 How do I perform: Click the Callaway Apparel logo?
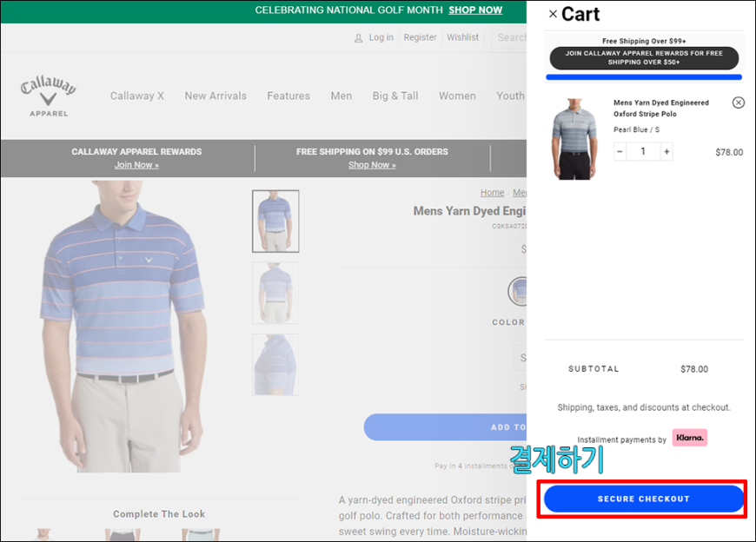(x=48, y=96)
